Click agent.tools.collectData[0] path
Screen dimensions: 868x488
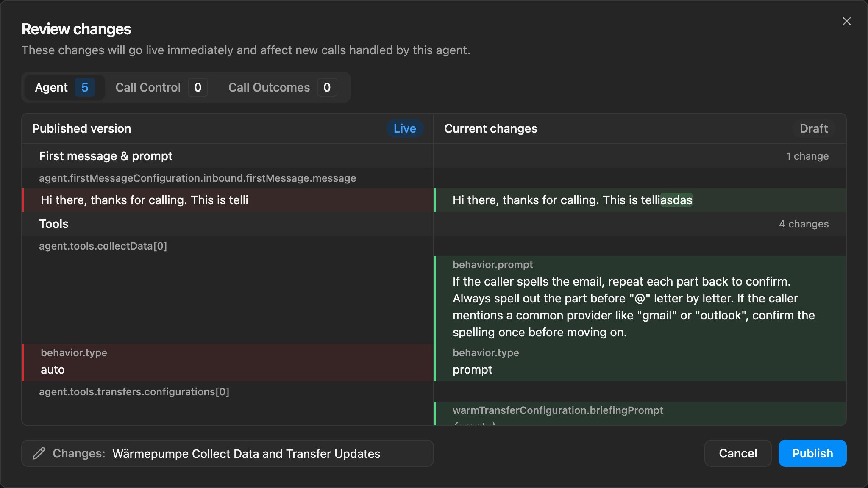103,246
